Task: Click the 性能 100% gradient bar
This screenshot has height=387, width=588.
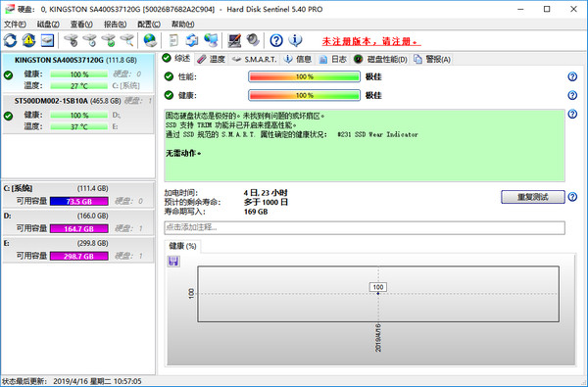Action: (x=304, y=76)
